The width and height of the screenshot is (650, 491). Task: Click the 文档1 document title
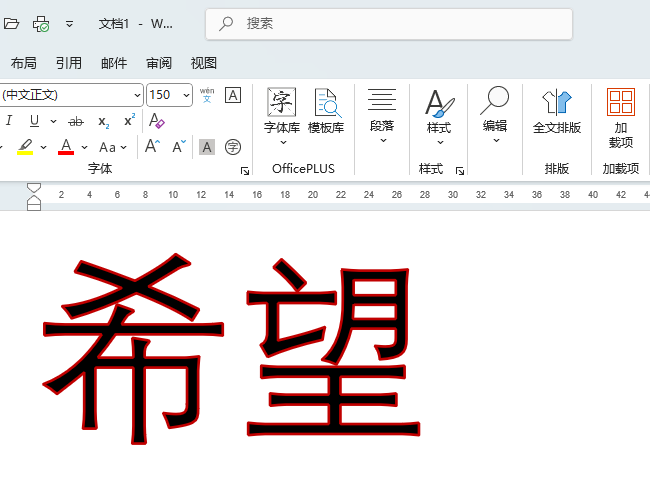[114, 24]
